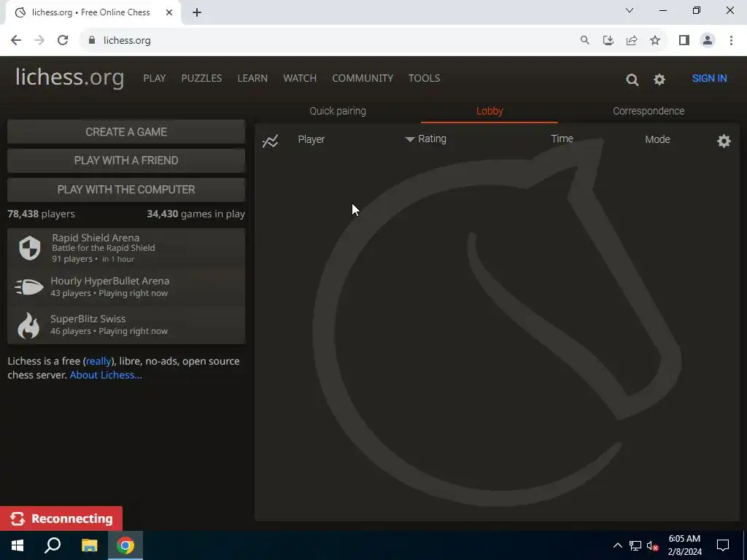Viewport: 747px width, 560px height.
Task: Open Windows taskbar search
Action: click(53, 545)
